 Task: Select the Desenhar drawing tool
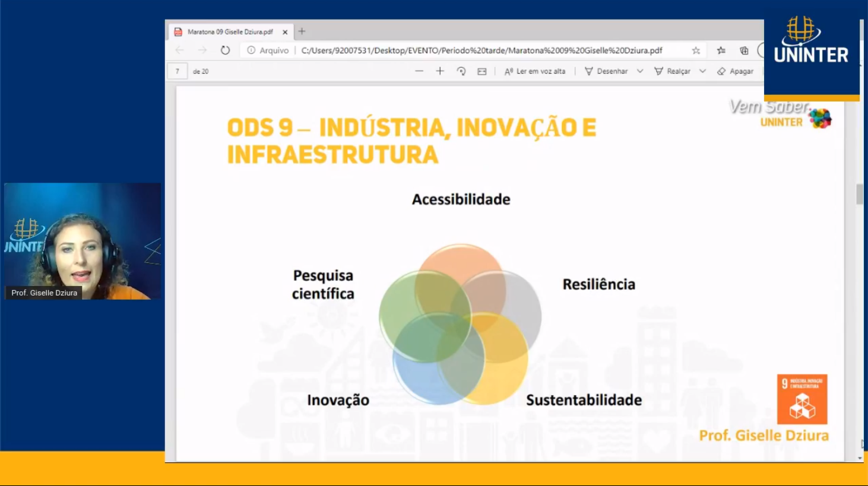point(606,71)
